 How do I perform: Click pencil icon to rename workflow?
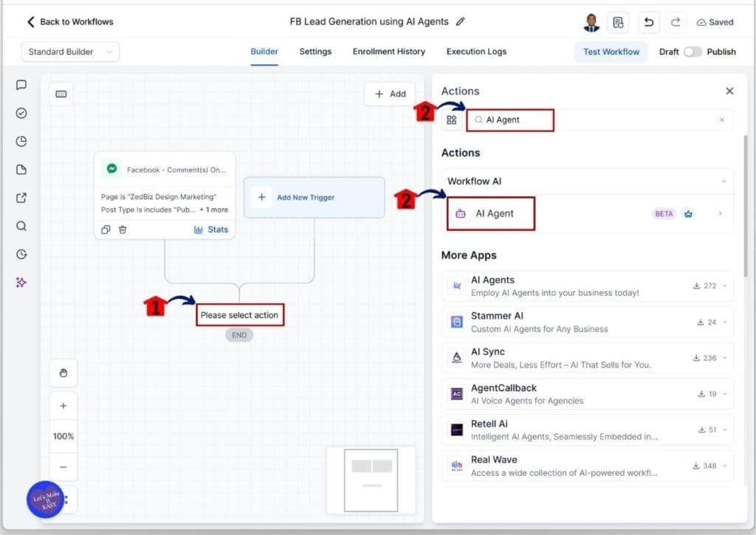click(x=461, y=22)
